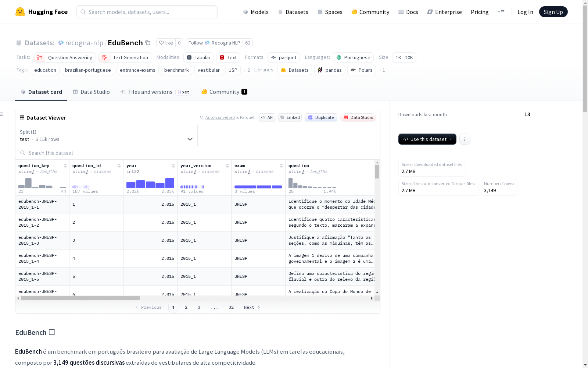Expand the +2 hidden tags
588x368 pixels.
247,70
